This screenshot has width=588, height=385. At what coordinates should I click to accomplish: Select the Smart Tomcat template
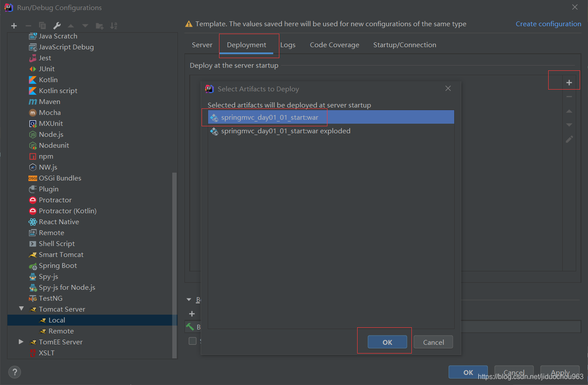[56, 255]
